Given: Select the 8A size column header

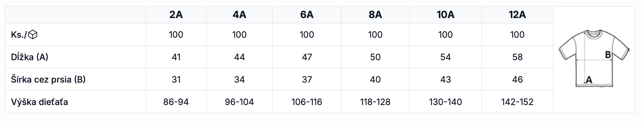Looking at the screenshot, I should click(x=375, y=14).
